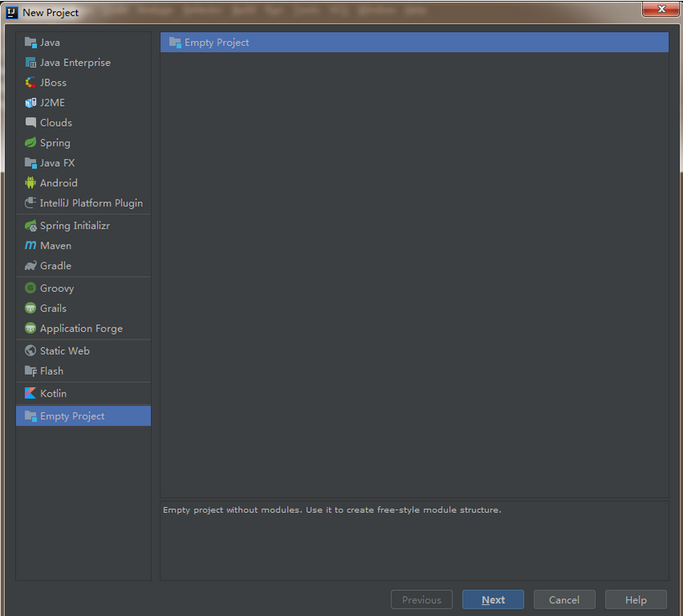Select Grails in the list
683x616 pixels.
(x=83, y=308)
